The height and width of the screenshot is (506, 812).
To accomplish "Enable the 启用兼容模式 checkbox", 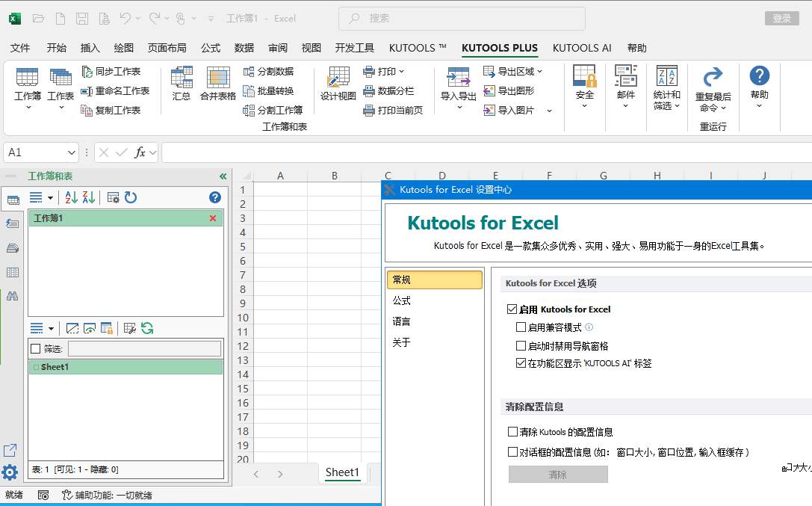I will (x=521, y=327).
